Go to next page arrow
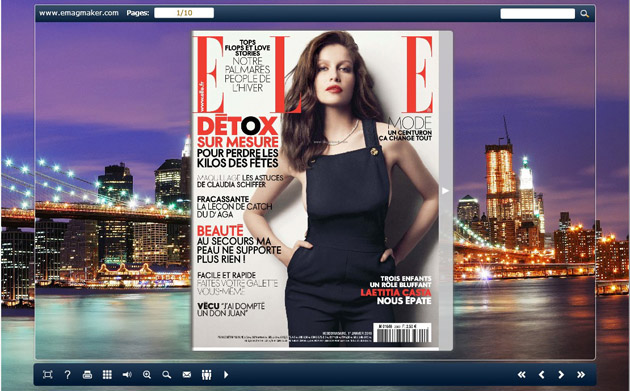The width and height of the screenshot is (630, 391). coord(561,375)
